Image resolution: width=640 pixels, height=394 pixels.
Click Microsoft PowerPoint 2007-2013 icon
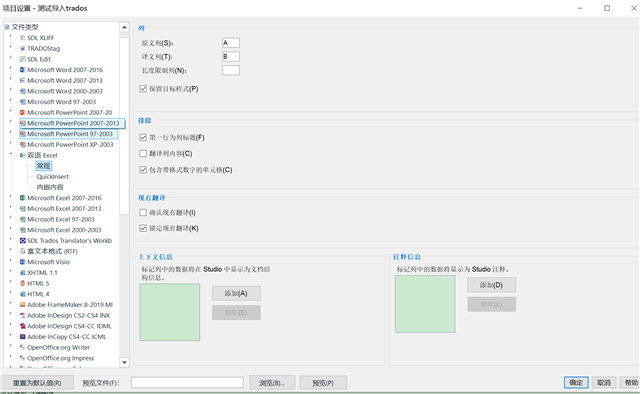[23, 123]
